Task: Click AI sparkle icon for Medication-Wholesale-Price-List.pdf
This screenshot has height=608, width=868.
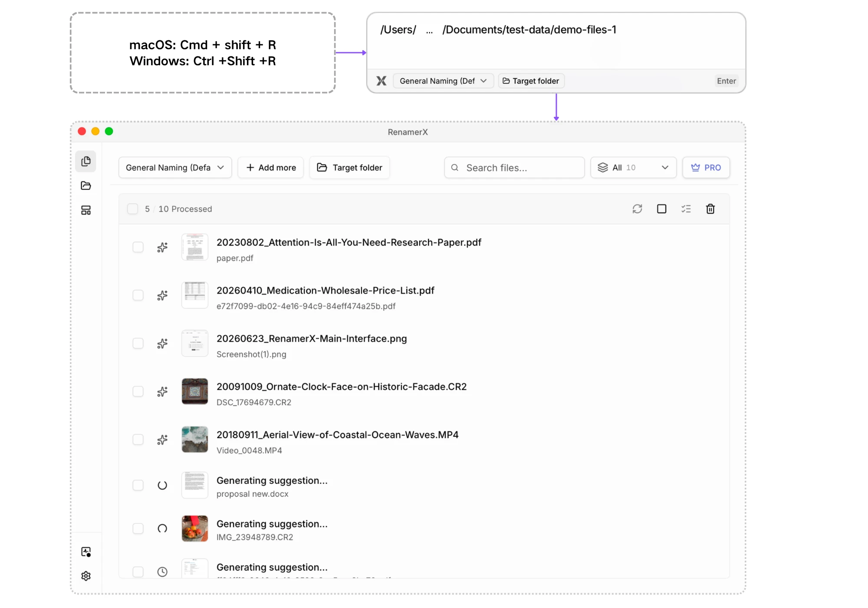Action: pos(162,295)
